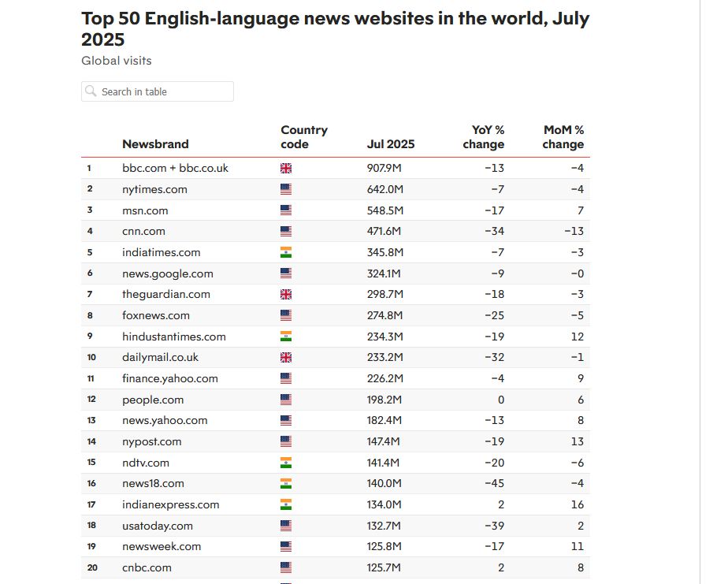
Task: Click the Top 50 English-language news websites heading
Action: point(335,29)
